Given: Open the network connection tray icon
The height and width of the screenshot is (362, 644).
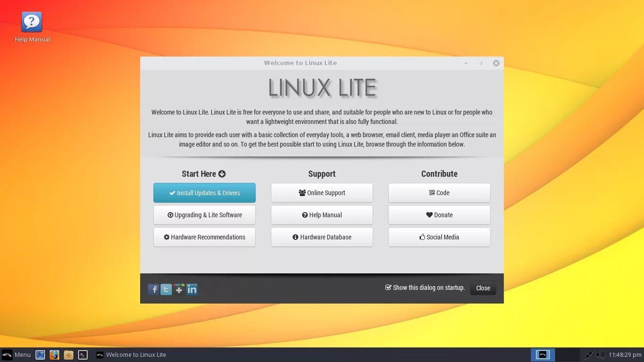Looking at the screenshot, I should pos(589,355).
